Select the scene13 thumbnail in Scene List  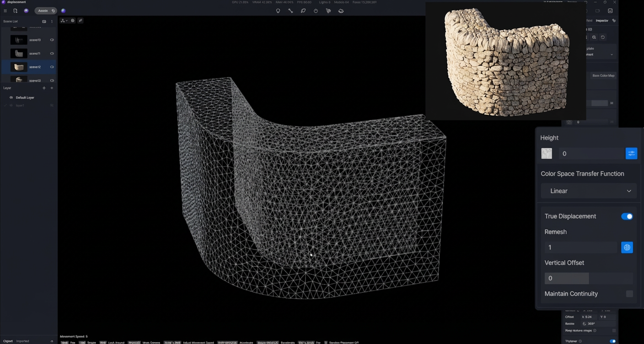point(19,80)
